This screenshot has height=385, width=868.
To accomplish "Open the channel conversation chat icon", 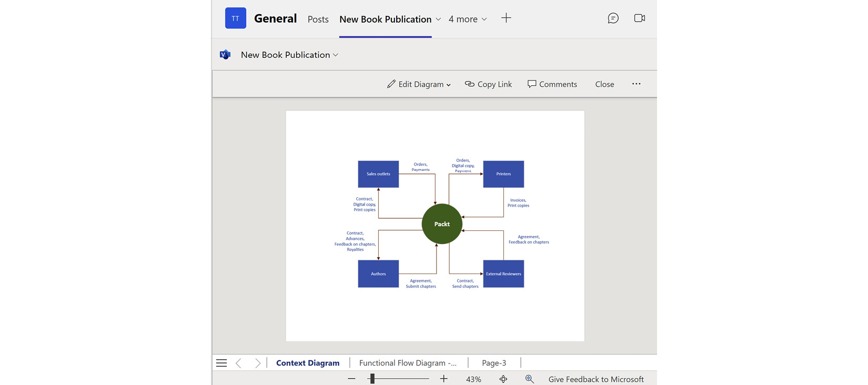I will click(613, 18).
